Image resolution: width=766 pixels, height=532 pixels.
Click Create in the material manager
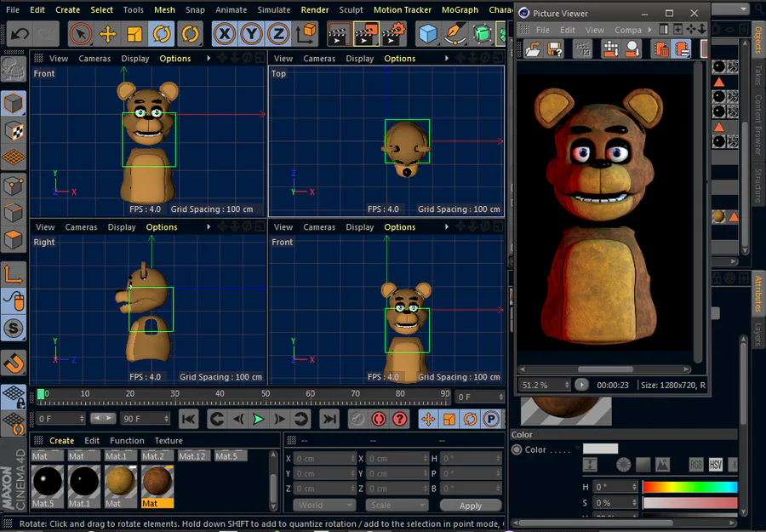coord(61,440)
